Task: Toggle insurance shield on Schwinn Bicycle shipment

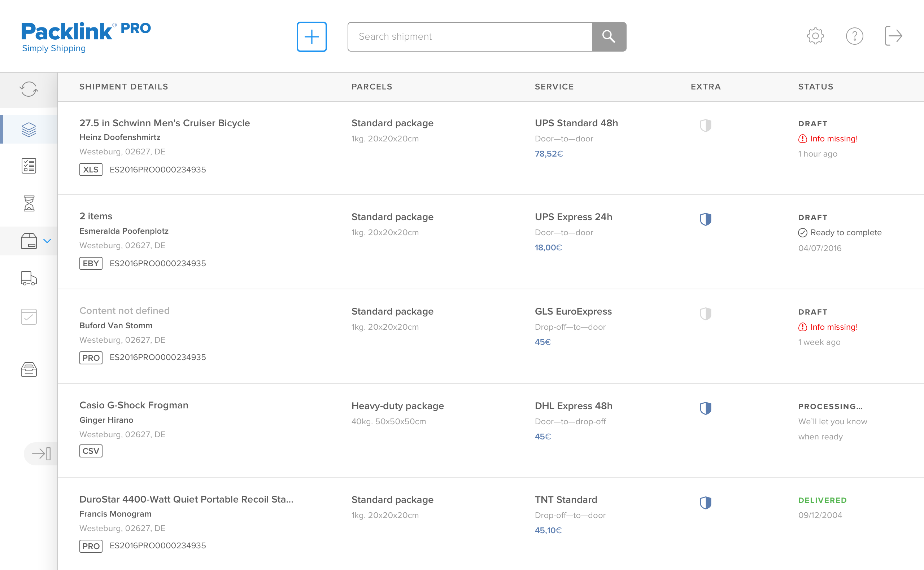Action: pyautogui.click(x=705, y=125)
